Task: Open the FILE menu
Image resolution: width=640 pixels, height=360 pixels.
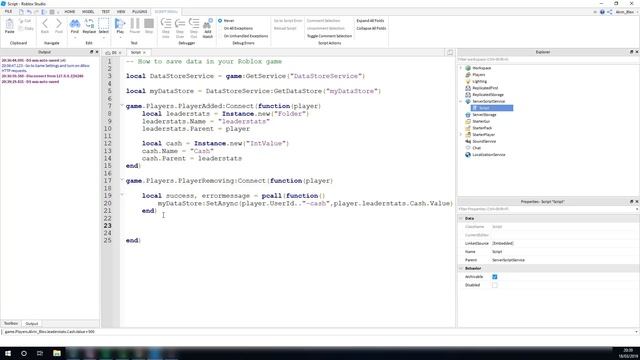Action: tap(8, 11)
